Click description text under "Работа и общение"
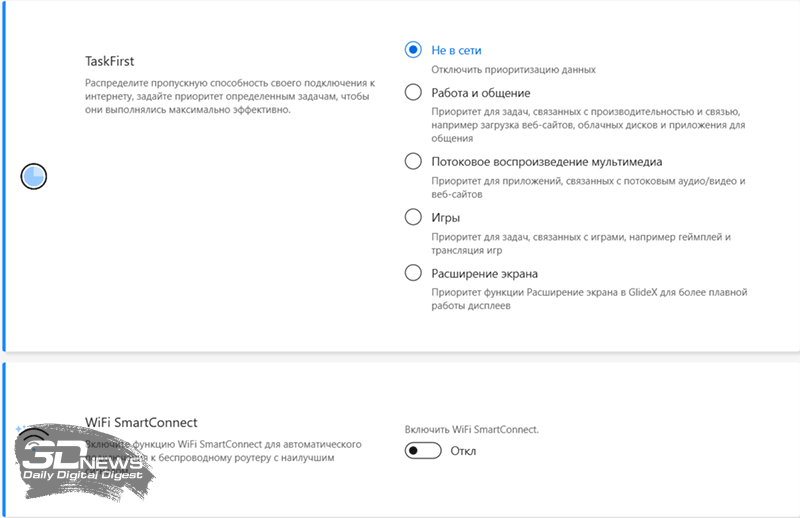Image resolution: width=800 pixels, height=518 pixels. [588, 126]
